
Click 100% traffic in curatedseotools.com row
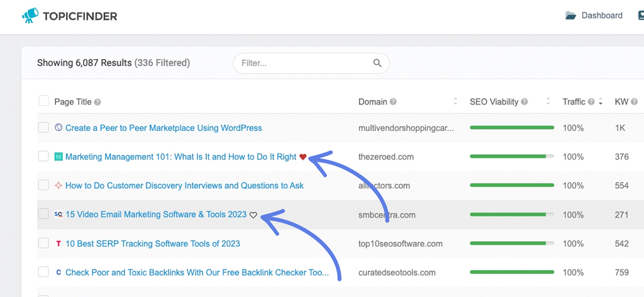[x=574, y=272]
